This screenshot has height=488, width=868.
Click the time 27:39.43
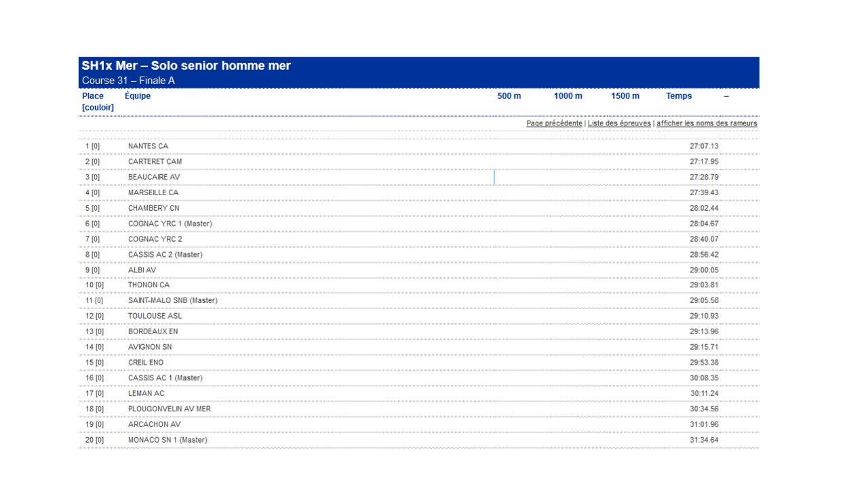click(x=704, y=193)
